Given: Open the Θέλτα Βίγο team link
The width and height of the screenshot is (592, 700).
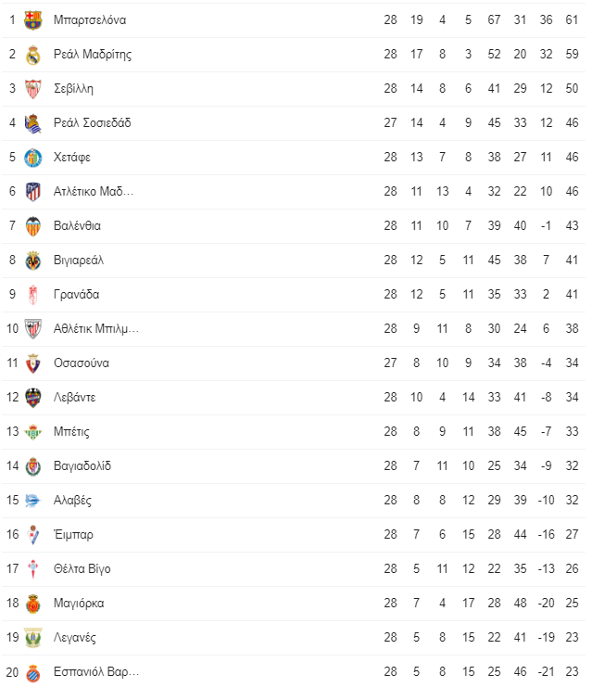Looking at the screenshot, I should click(x=82, y=569).
